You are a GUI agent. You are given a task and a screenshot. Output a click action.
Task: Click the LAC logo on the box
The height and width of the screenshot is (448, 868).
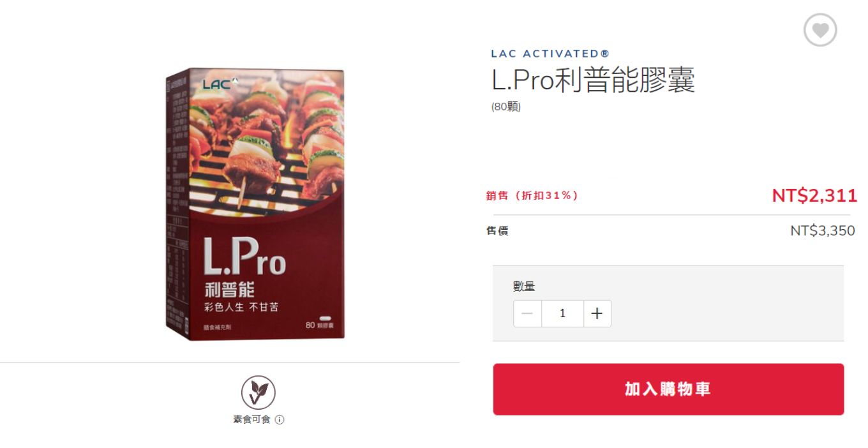pos(220,83)
